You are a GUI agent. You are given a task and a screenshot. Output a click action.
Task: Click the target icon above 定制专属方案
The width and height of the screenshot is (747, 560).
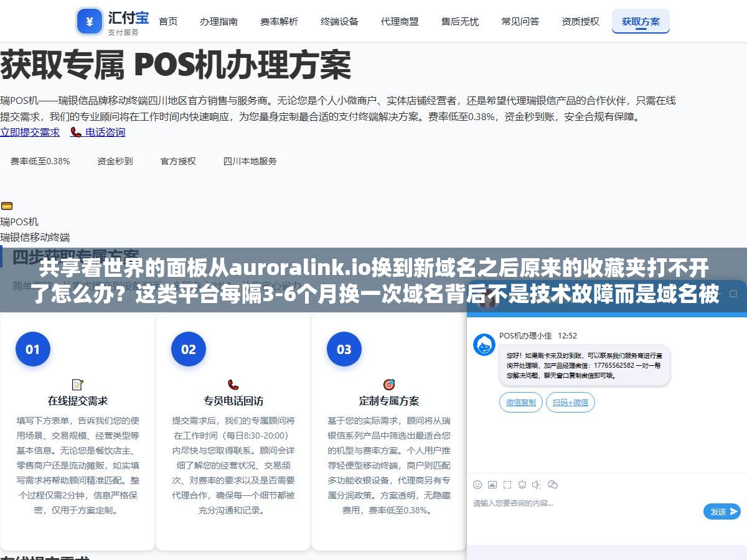(389, 385)
